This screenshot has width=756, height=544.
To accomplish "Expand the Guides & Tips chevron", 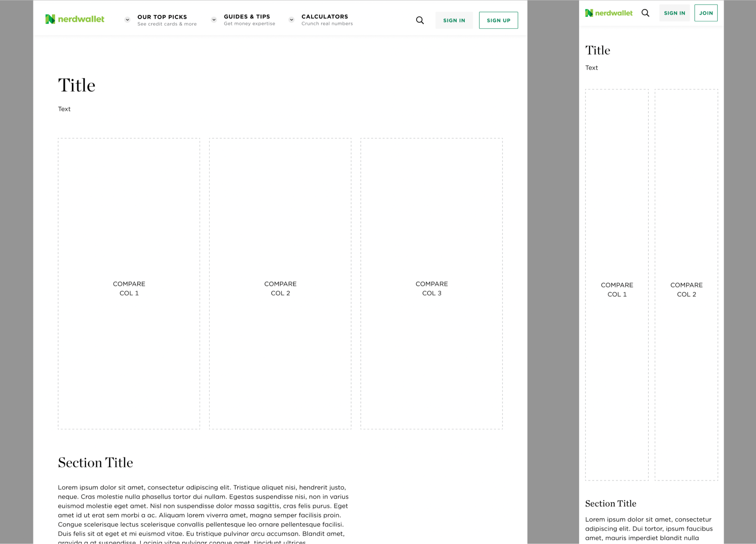I will (214, 20).
